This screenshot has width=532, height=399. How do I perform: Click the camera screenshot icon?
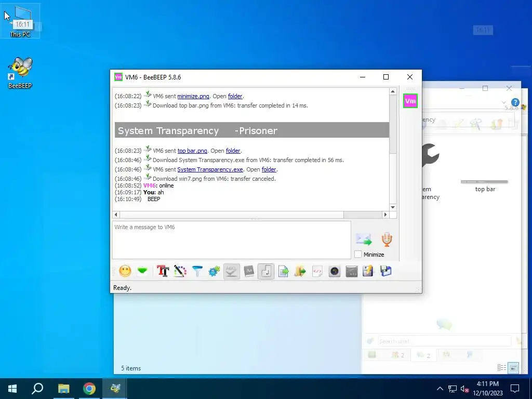pos(335,271)
